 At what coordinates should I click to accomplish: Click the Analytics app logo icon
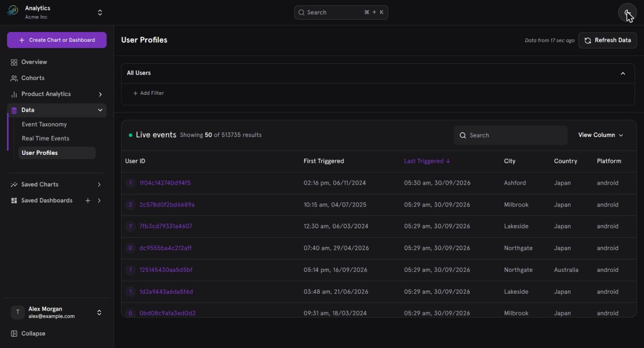pyautogui.click(x=13, y=11)
